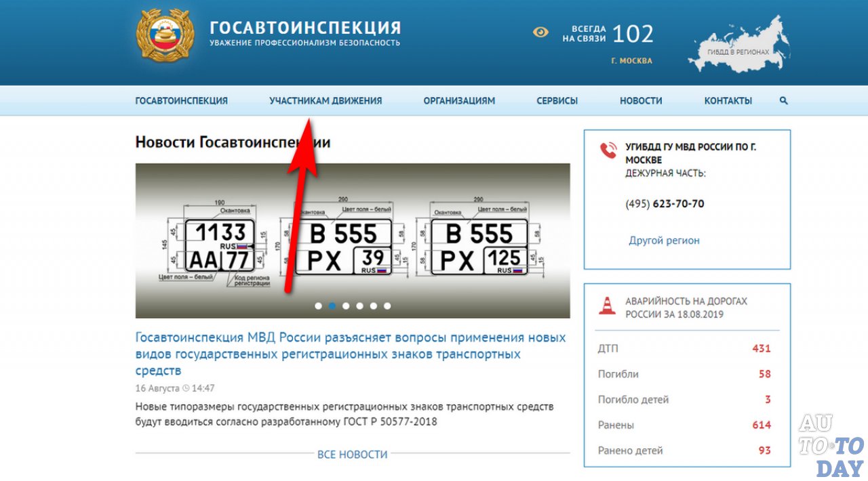Open the СЕРВИСЫ menu
The width and height of the screenshot is (868, 481).
point(557,100)
